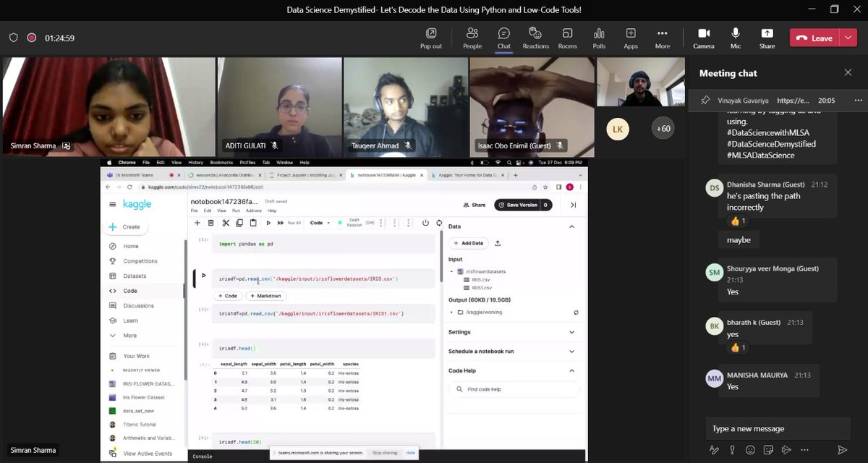Viewport: 868px width, 463px height.
Task: Open the breakout Rooms panel
Action: click(568, 38)
